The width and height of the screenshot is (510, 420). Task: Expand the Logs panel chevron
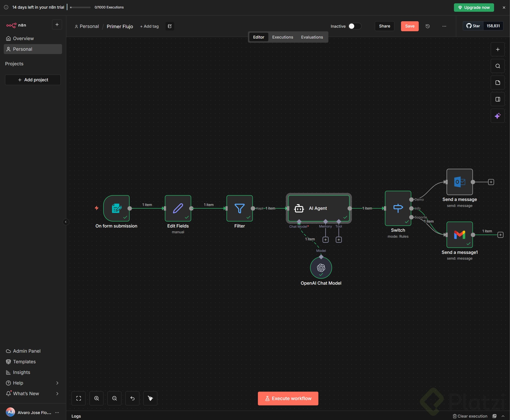503,416
